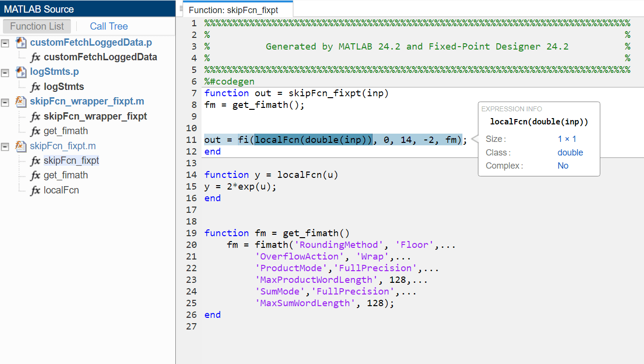Collapse the skipFcn_fixpt.m tree node
Screen dimensions: 644x364
click(5, 146)
